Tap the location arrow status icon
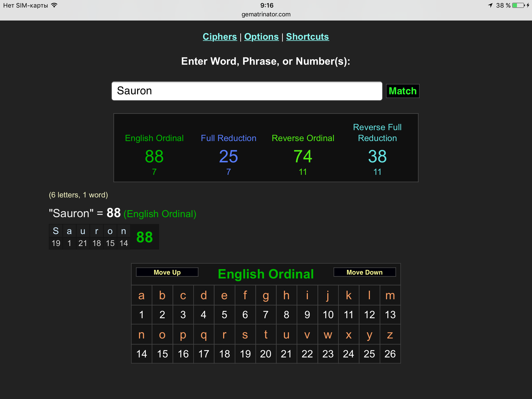532x399 pixels. [x=490, y=5]
